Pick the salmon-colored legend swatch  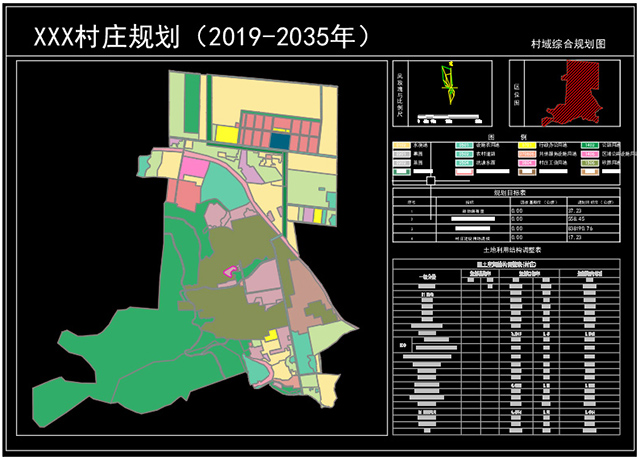[x=527, y=154]
